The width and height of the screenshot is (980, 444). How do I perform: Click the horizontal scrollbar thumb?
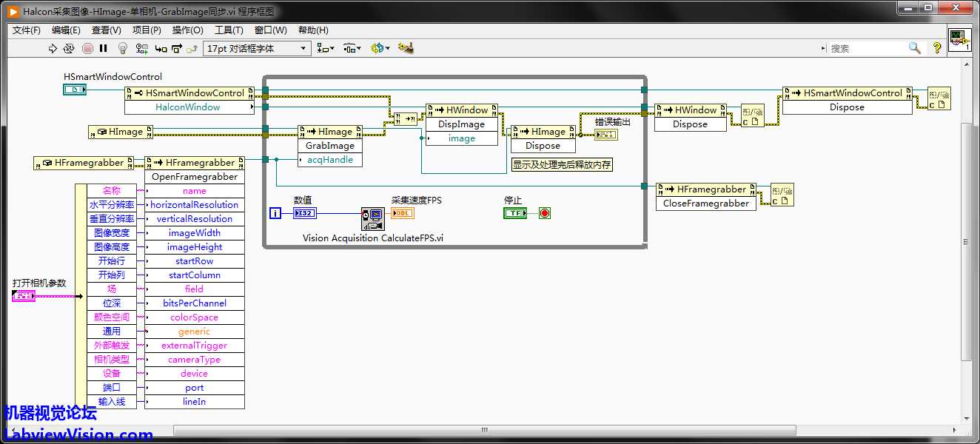click(x=484, y=430)
